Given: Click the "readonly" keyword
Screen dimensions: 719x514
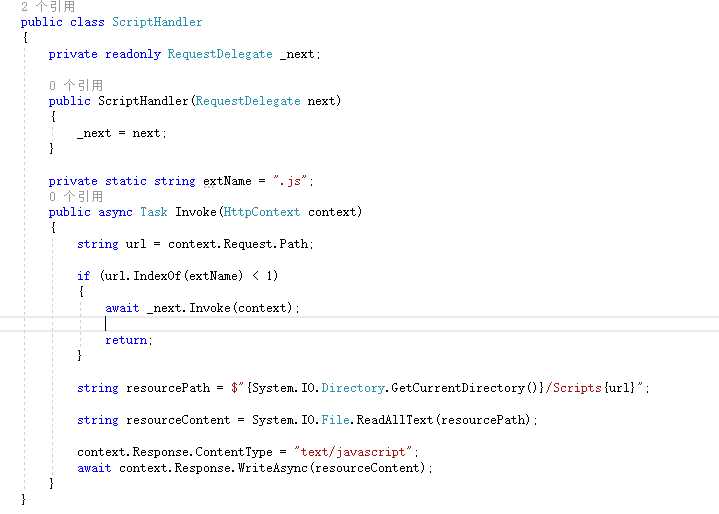Looking at the screenshot, I should point(133,54).
